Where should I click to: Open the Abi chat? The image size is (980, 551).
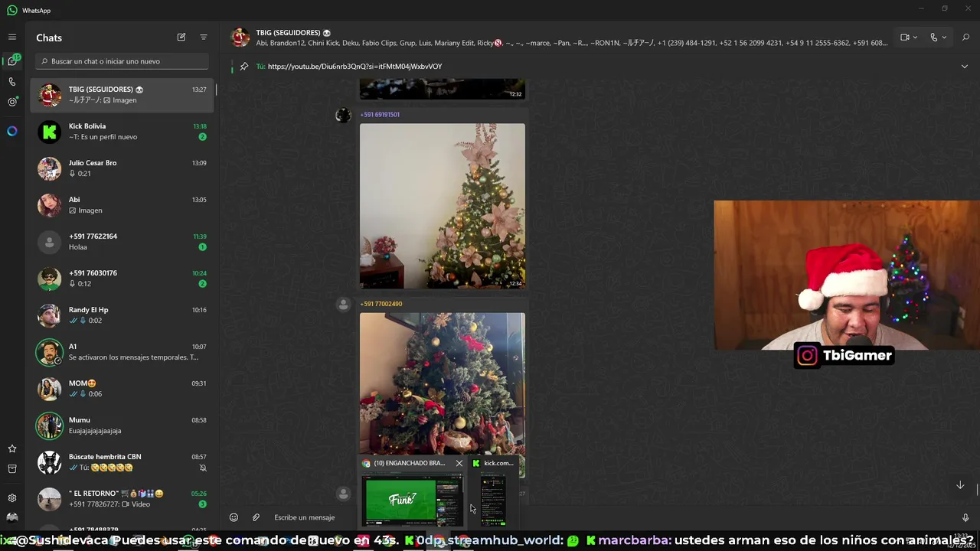pyautogui.click(x=122, y=205)
